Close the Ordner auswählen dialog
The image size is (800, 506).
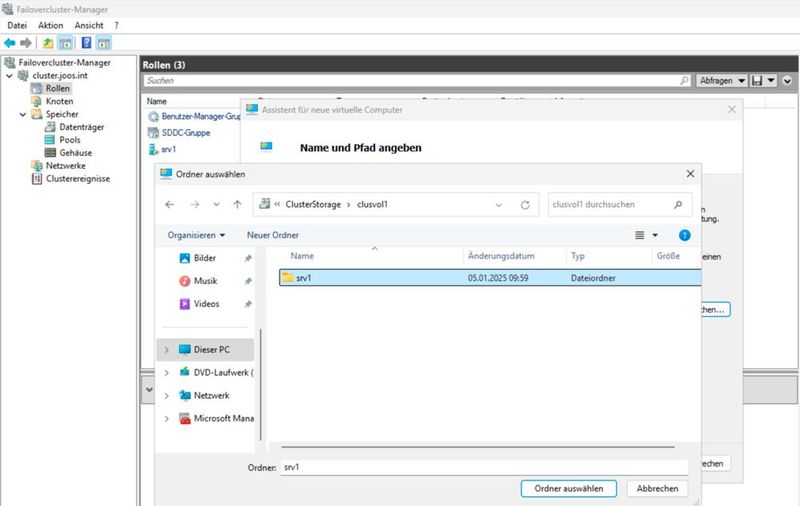(690, 174)
